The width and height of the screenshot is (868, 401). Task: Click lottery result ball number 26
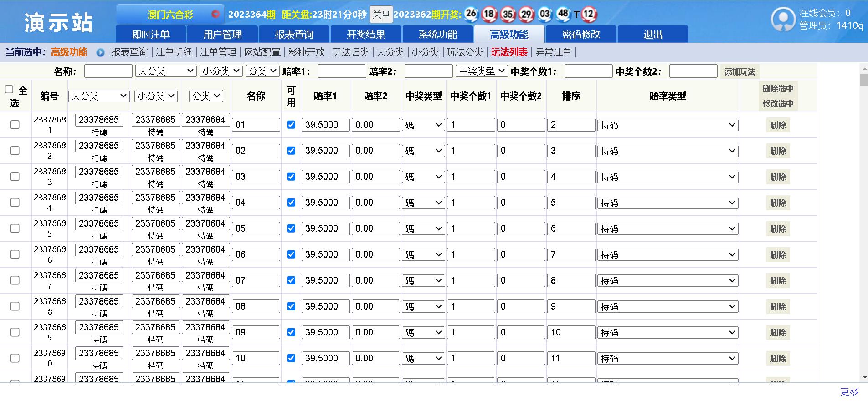[471, 14]
